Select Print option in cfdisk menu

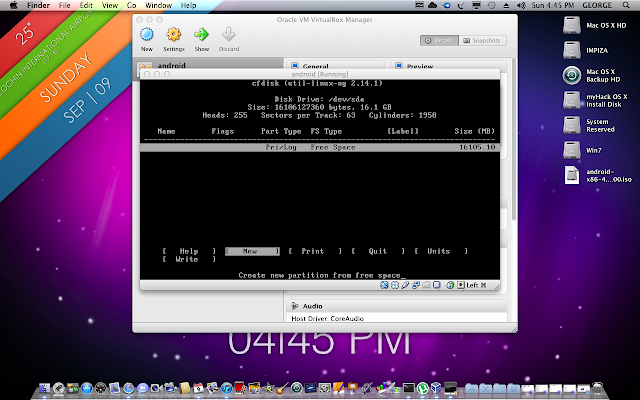314,251
